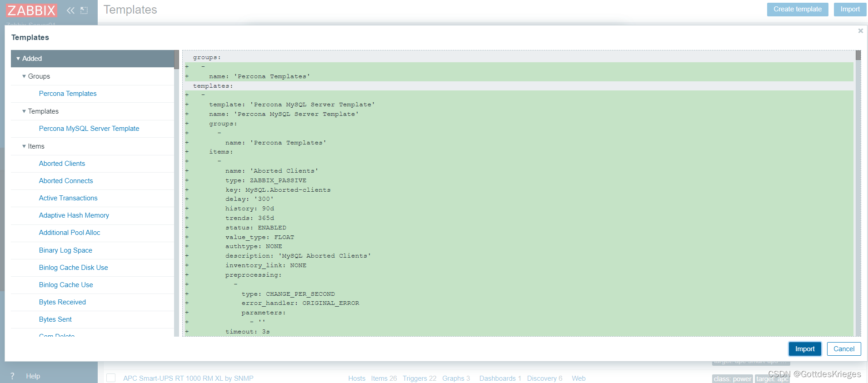Click Import button in page header
Screen dimensions: 868x383
point(850,9)
